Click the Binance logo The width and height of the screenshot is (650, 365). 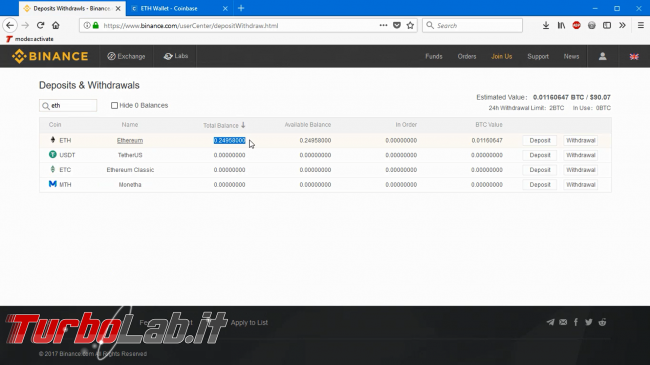(50, 56)
